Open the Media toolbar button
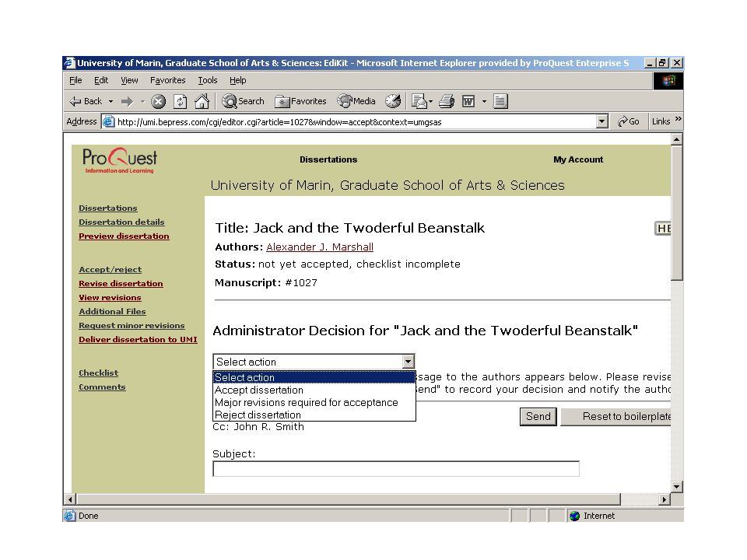Image resolution: width=747 pixels, height=560 pixels. (356, 101)
